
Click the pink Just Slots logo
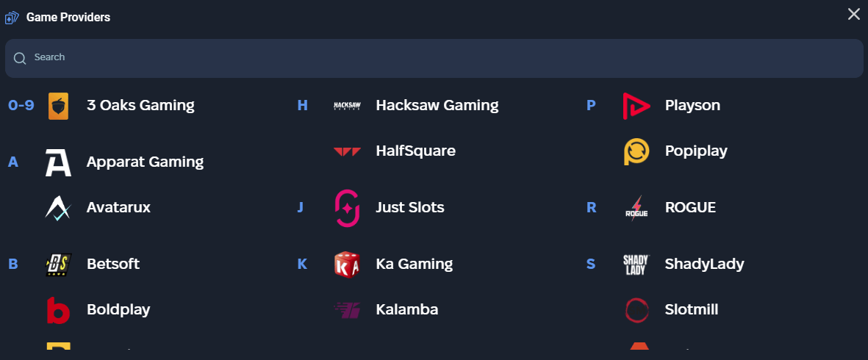[347, 208]
